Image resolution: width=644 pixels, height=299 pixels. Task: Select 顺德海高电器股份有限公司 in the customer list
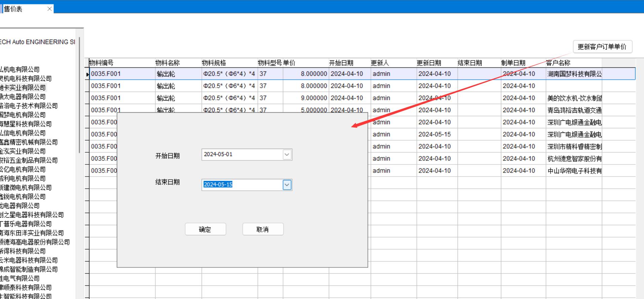(x=35, y=242)
